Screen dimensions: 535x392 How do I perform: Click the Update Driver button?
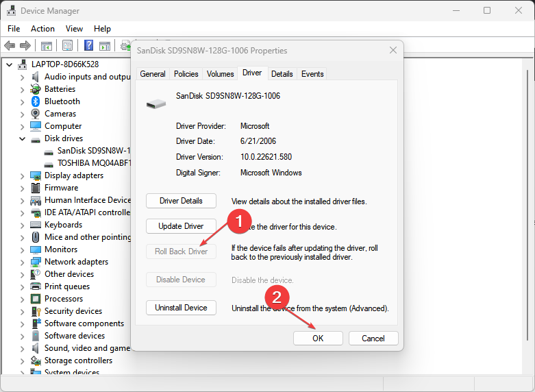point(181,226)
